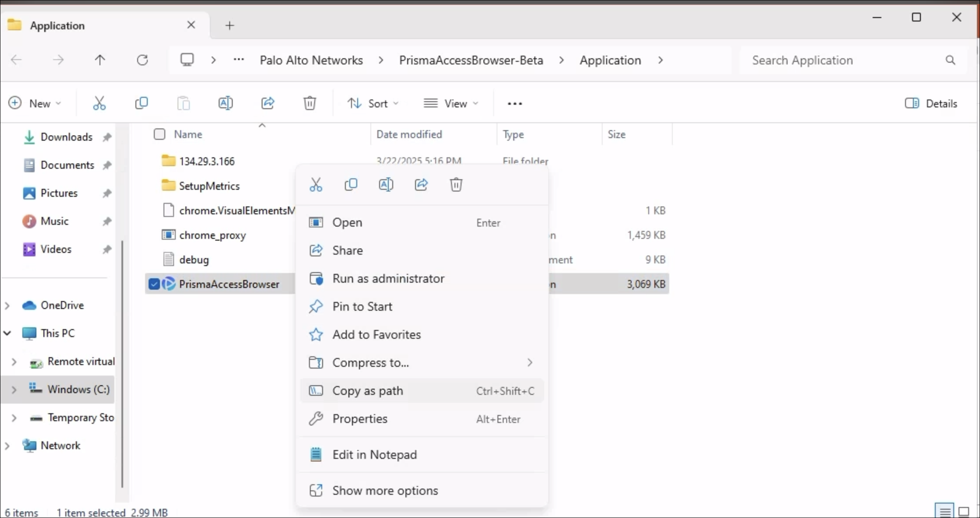This screenshot has height=518, width=980.
Task: Click Copy icon in top toolbar
Action: point(142,103)
